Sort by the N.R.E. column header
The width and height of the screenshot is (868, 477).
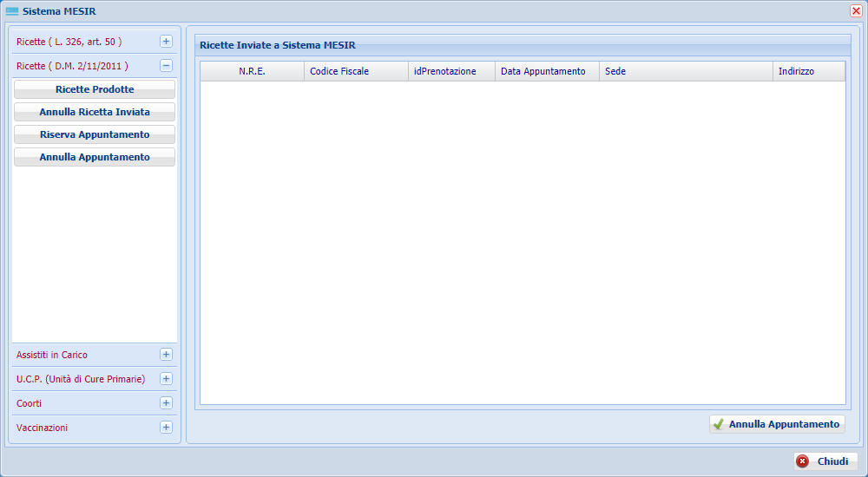click(253, 71)
